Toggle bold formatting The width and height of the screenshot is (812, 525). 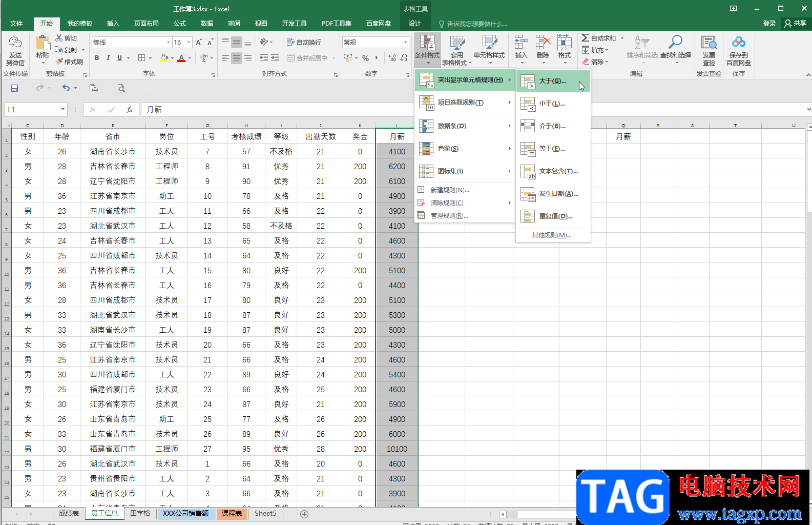pos(97,58)
